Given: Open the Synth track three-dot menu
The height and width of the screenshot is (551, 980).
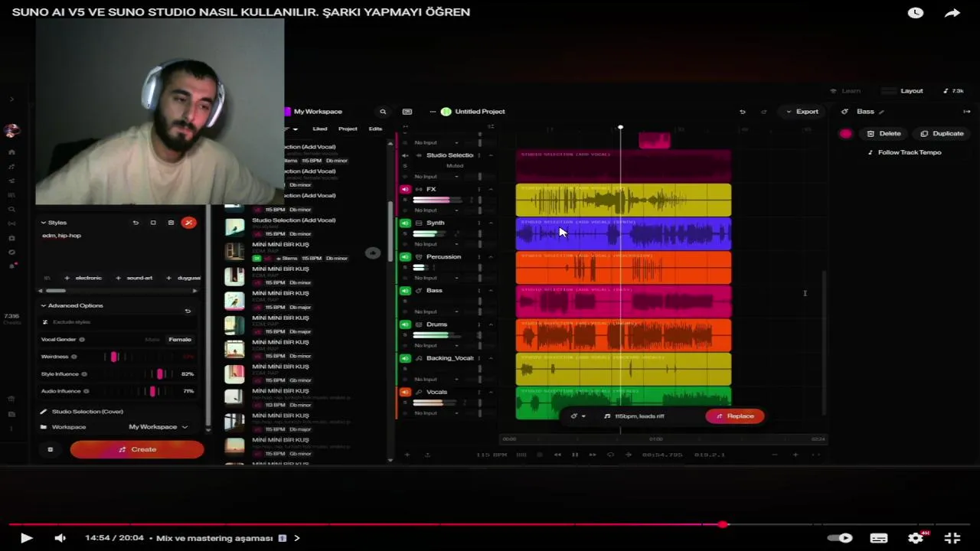Looking at the screenshot, I should pos(480,223).
